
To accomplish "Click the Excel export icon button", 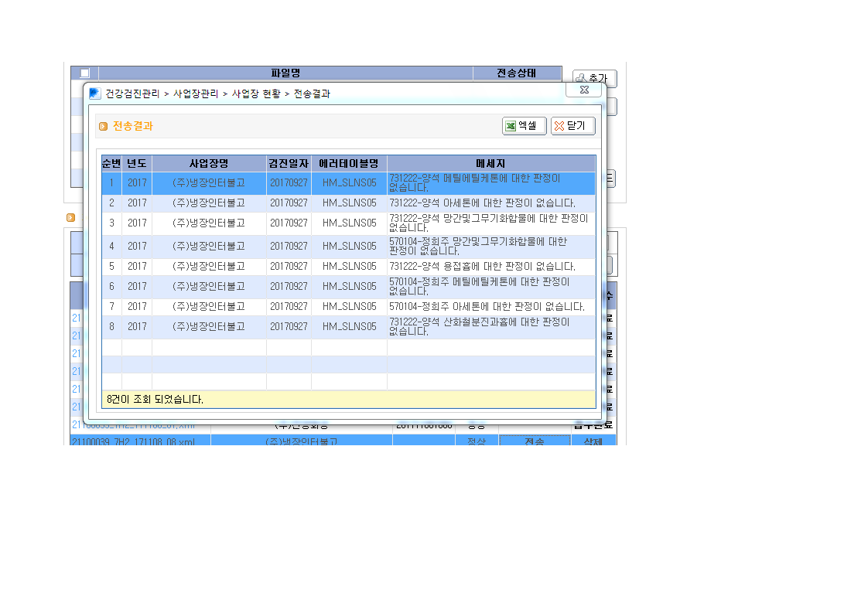I will pyautogui.click(x=511, y=126).
